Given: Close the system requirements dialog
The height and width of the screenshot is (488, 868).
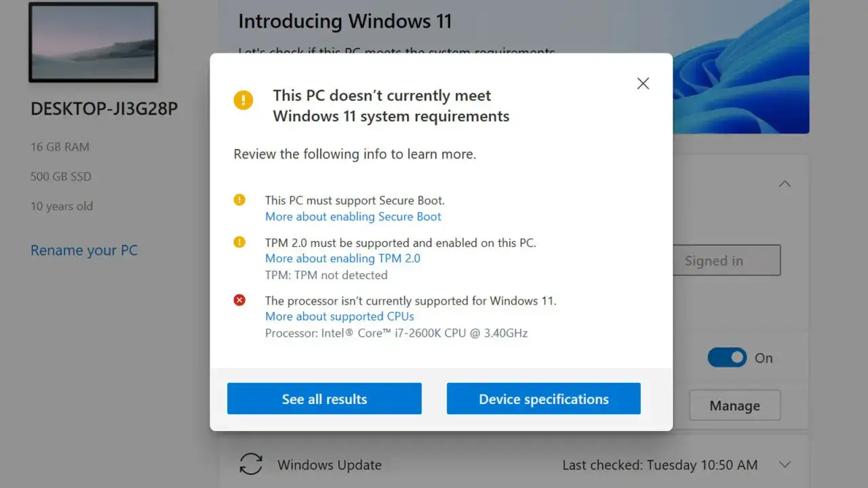Looking at the screenshot, I should pos(642,83).
